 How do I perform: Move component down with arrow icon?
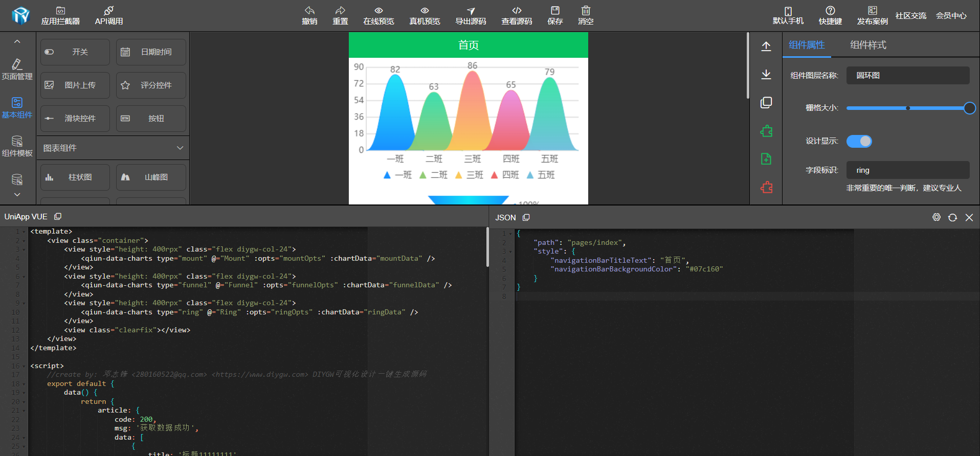[x=766, y=75]
